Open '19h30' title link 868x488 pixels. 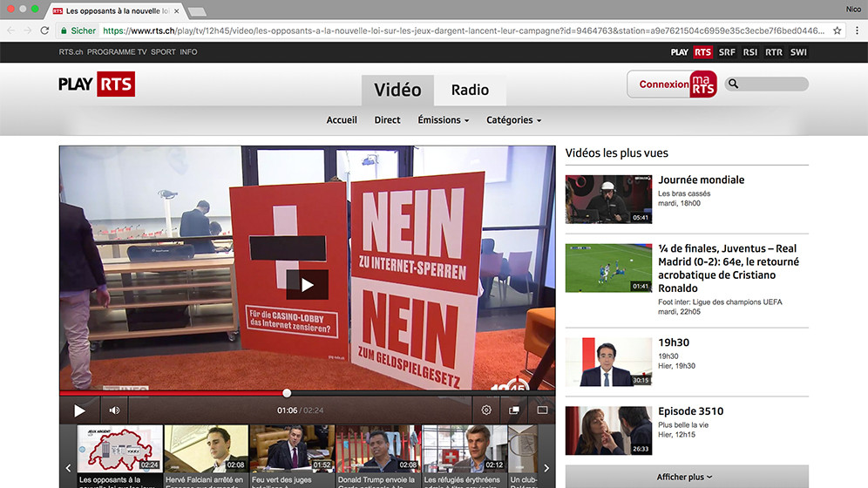674,342
